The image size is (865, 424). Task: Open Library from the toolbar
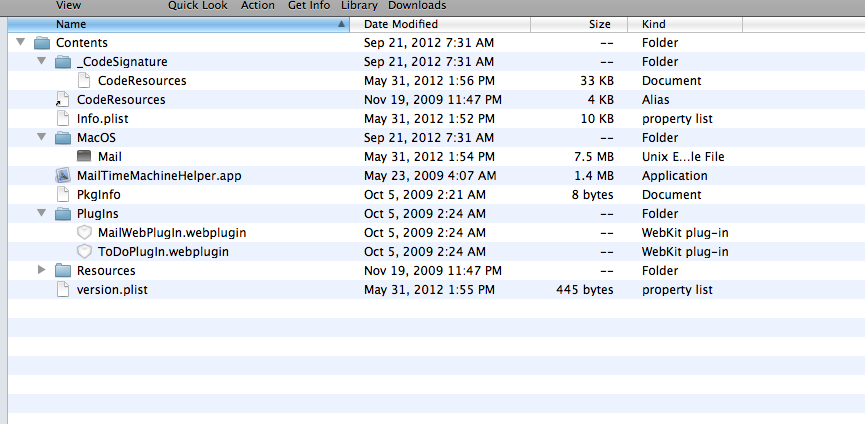pos(359,6)
